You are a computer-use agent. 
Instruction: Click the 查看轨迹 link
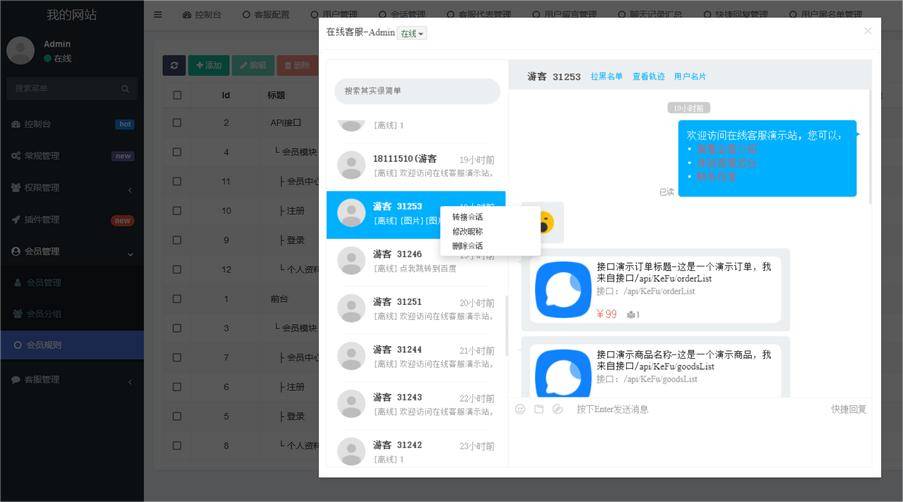(x=648, y=76)
